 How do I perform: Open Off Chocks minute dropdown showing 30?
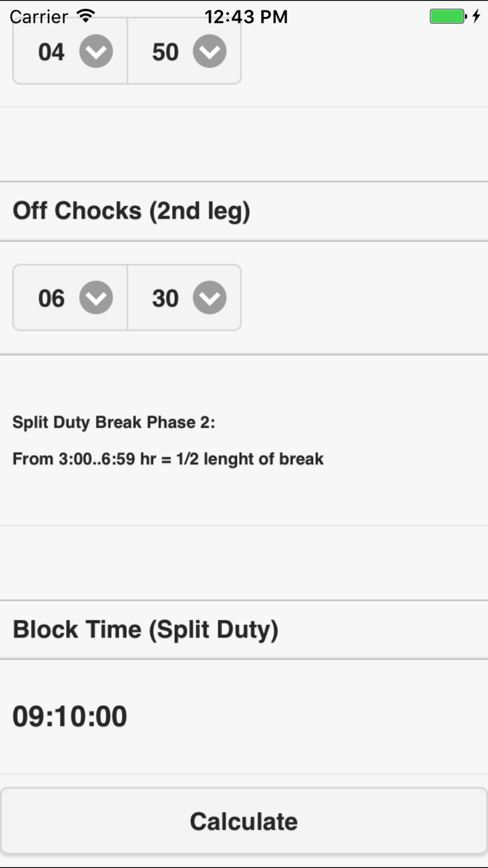[x=184, y=298]
